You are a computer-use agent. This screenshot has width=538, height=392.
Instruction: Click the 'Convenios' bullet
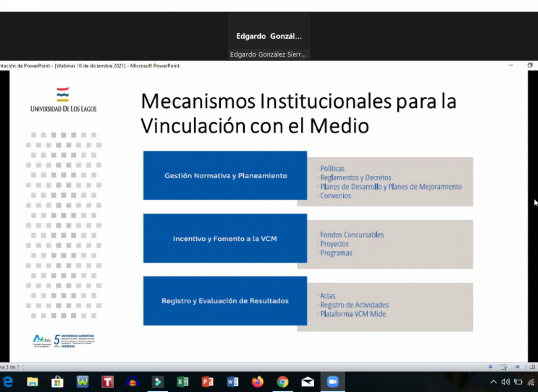[x=336, y=196]
